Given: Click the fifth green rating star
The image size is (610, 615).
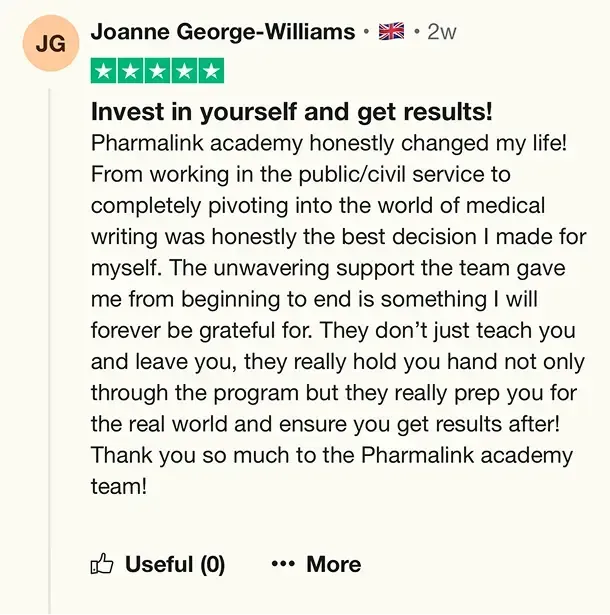Looking at the screenshot, I should pos(211,71).
